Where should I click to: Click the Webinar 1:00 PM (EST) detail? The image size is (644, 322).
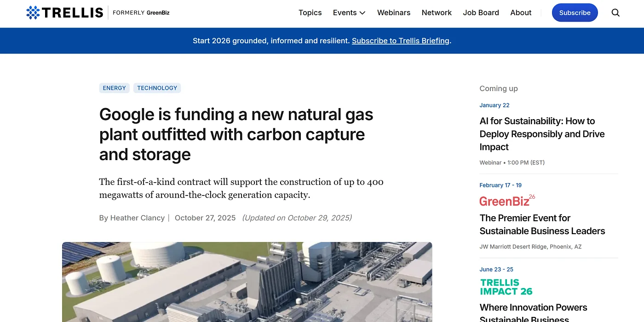(512, 162)
